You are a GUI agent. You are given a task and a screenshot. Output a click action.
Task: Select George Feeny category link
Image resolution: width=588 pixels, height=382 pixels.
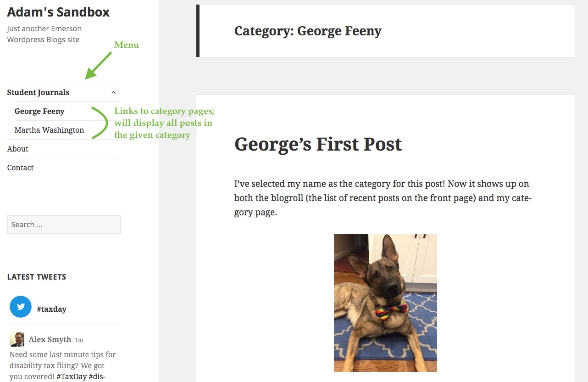click(x=39, y=111)
